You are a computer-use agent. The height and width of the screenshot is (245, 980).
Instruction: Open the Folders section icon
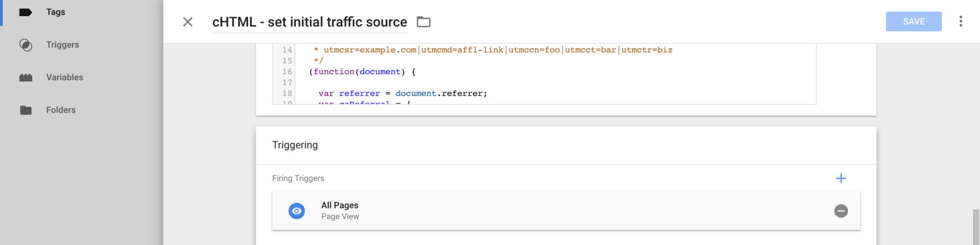[25, 110]
